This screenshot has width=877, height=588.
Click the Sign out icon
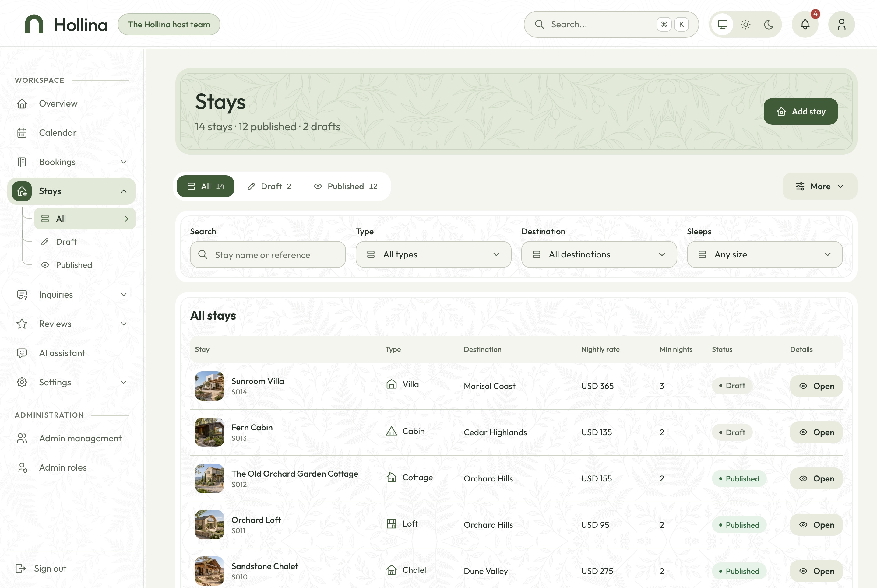pos(21,569)
